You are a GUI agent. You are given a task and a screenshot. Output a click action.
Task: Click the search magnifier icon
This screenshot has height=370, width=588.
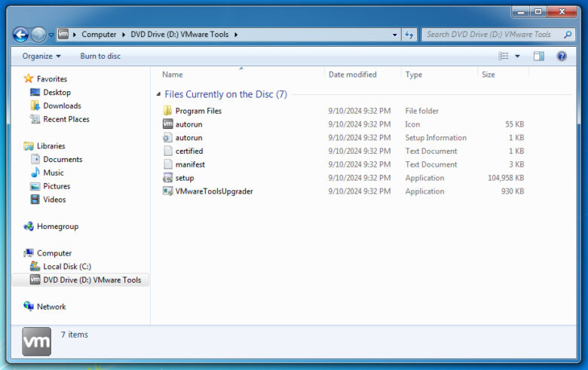(x=568, y=35)
